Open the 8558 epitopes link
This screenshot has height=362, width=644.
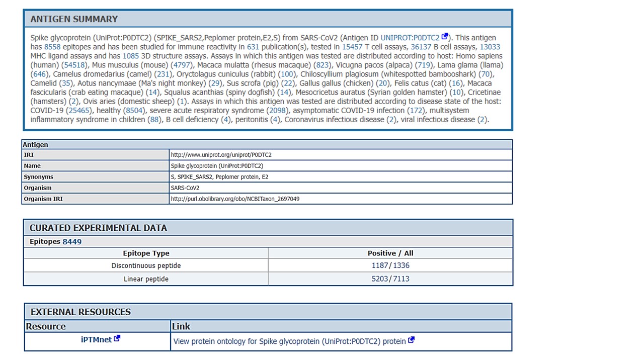point(52,47)
